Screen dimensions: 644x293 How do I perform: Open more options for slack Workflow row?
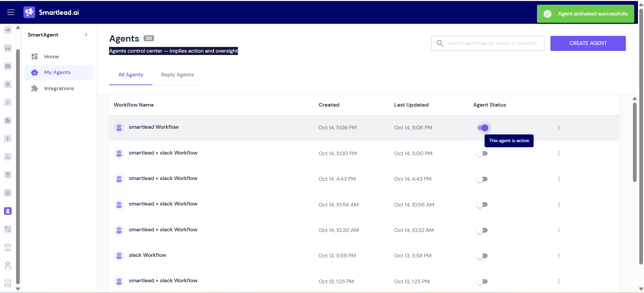click(x=559, y=256)
